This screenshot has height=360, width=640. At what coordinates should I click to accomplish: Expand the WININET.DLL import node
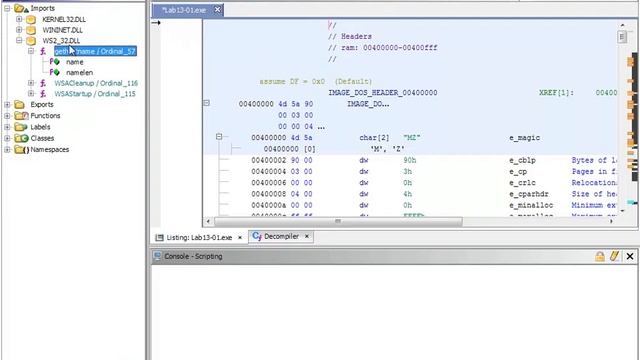point(19,30)
